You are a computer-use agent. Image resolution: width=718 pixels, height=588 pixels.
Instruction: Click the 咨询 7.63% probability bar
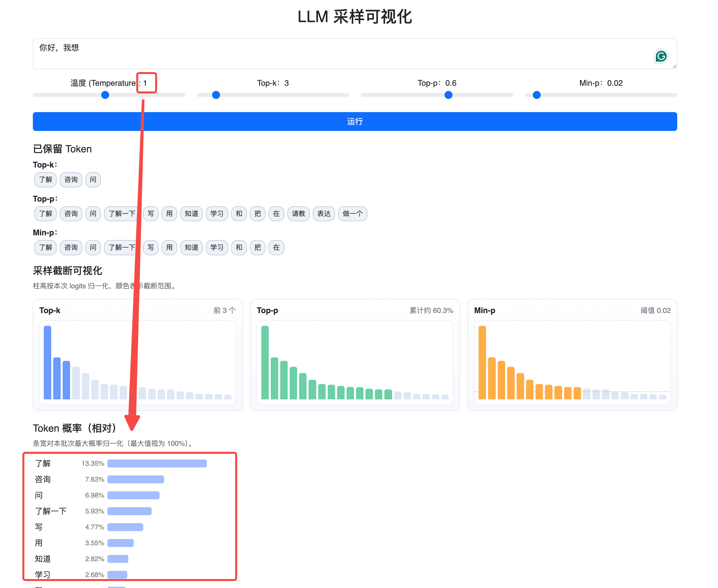[135, 479]
